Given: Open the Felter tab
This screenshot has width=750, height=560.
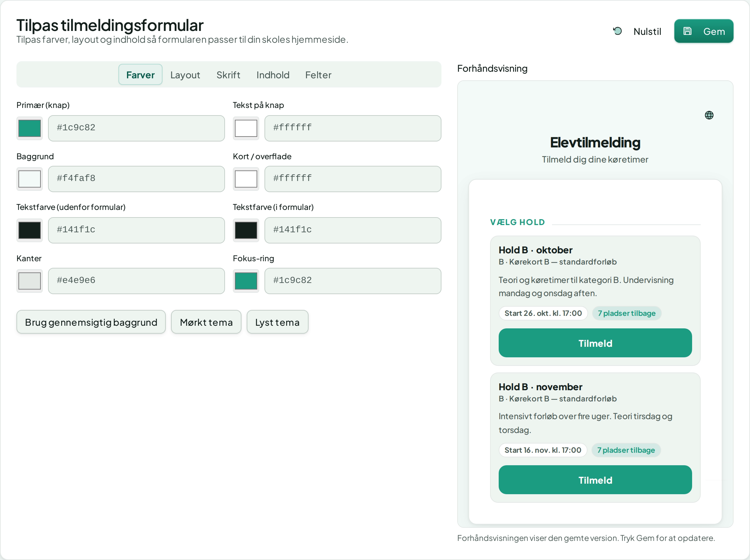Looking at the screenshot, I should tap(318, 75).
